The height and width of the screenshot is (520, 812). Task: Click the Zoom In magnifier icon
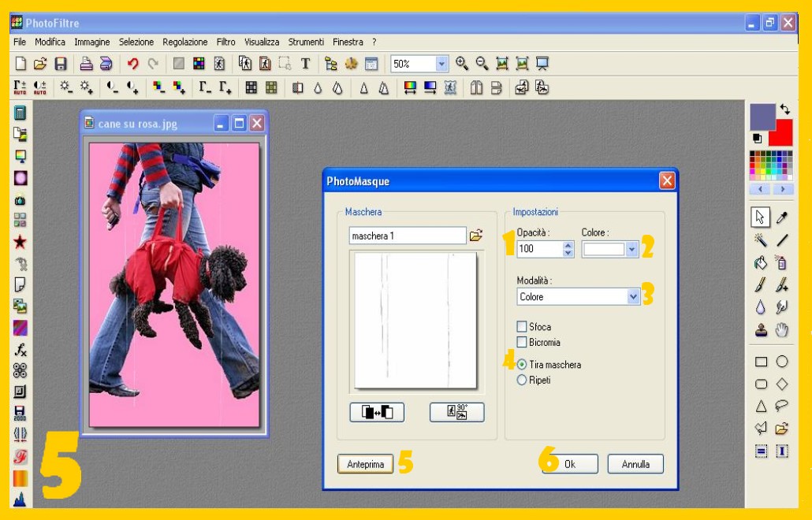tap(462, 64)
